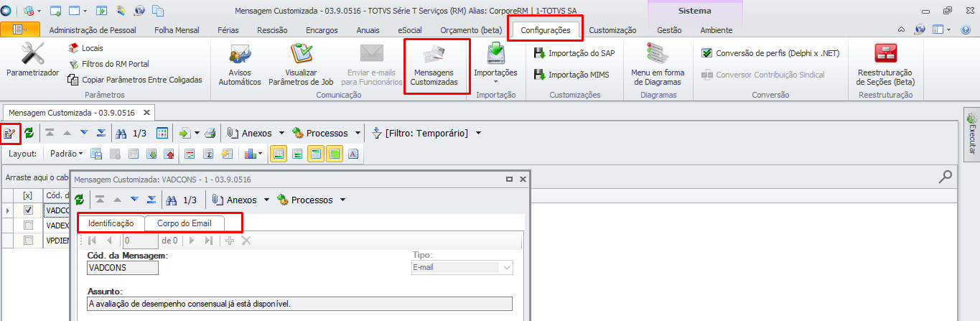
Task: Expand the chart icon dropdown in layout bar
Action: [259, 154]
